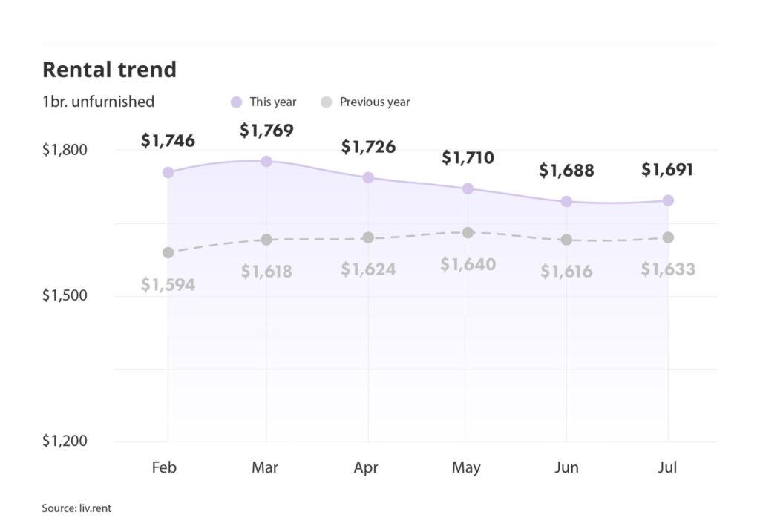
Task: Click the Rental trend chart title
Action: (109, 70)
